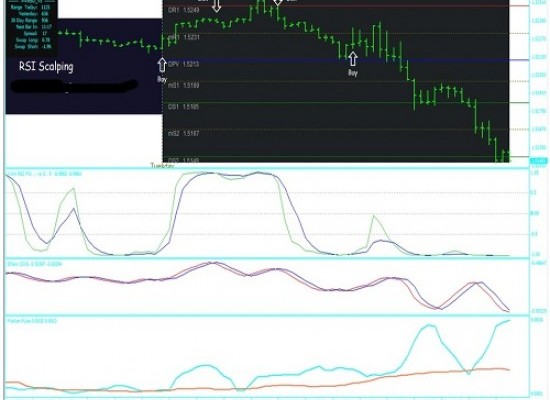The width and height of the screenshot is (550, 400).
Task: Click the mS2 1.5167 level label
Action: (x=184, y=134)
